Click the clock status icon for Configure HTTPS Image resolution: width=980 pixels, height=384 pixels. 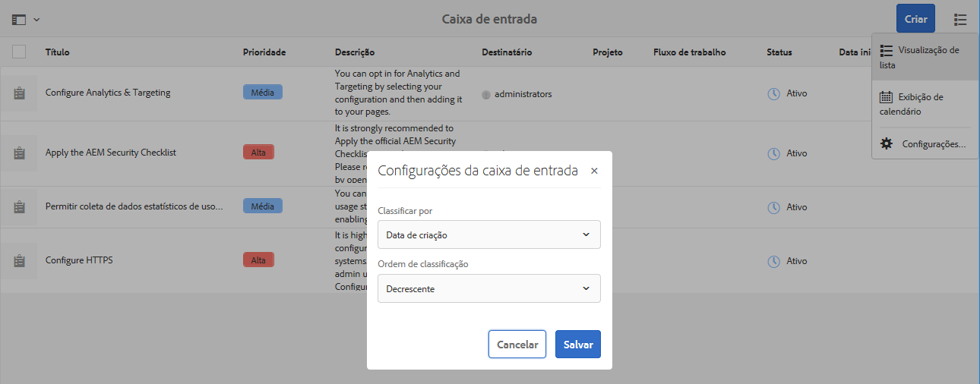[773, 261]
